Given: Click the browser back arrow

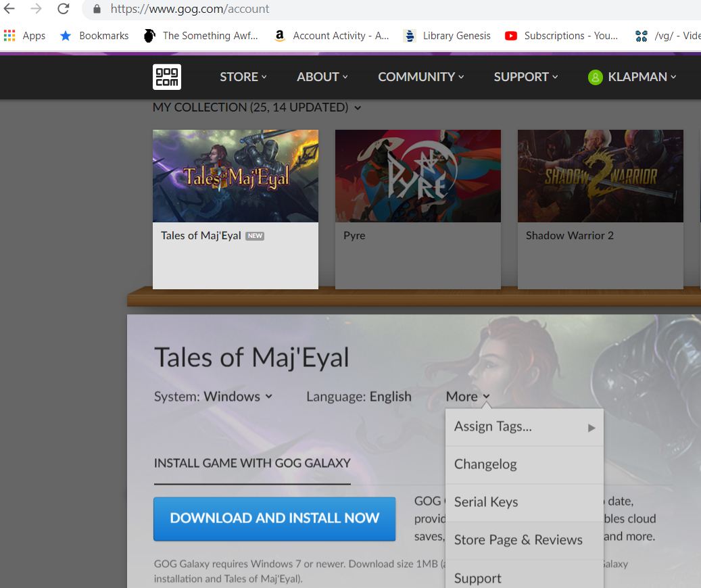Looking at the screenshot, I should pyautogui.click(x=9, y=9).
